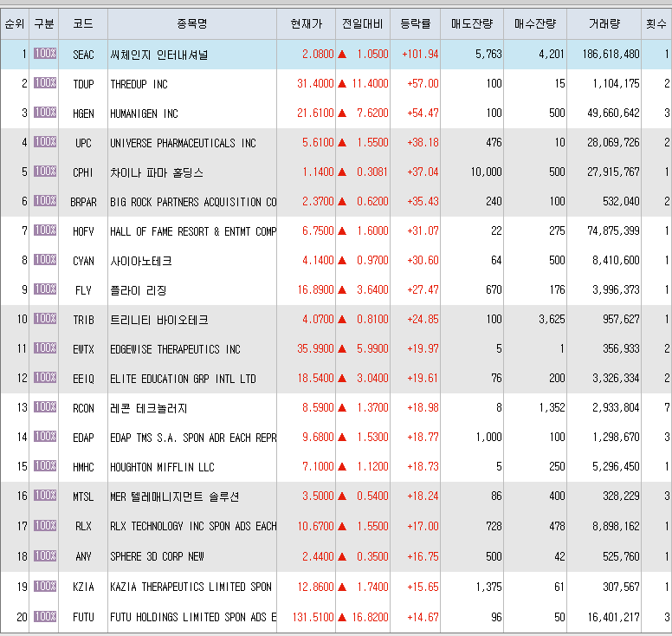Select stock name THREDUP INC
The height and width of the screenshot is (636, 672).
[x=139, y=84]
